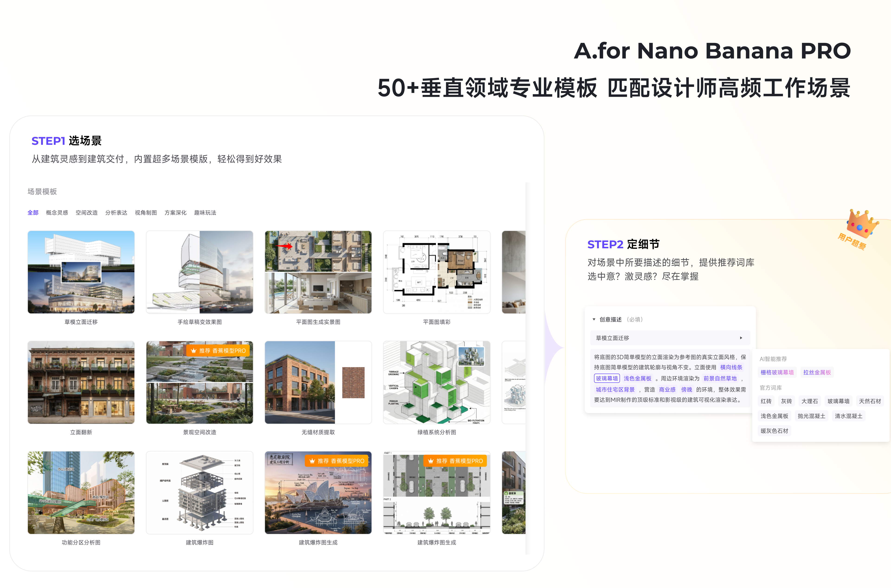891x588 pixels.
Task: Click the 商业感 keyword in the prompt
Action: (667, 390)
